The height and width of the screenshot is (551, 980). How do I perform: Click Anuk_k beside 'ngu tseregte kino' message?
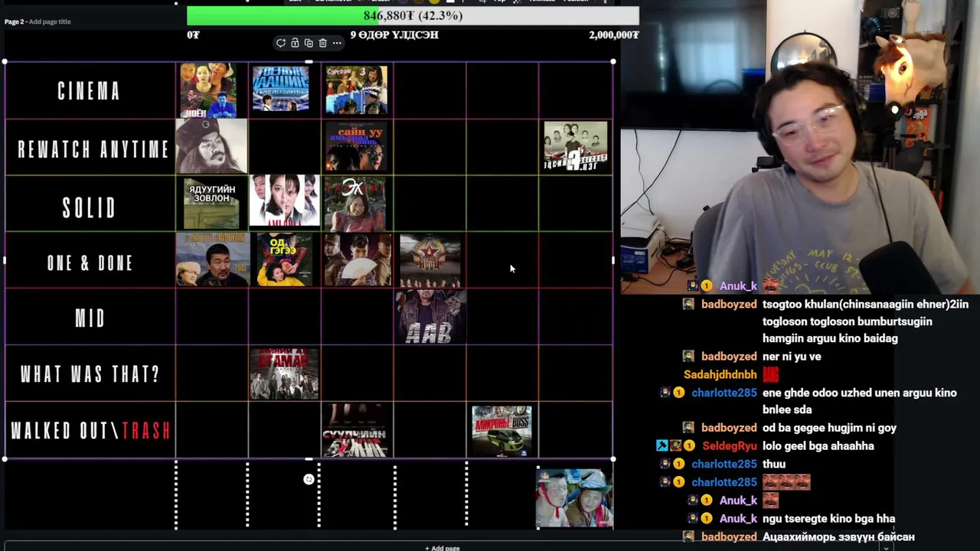[738, 518]
